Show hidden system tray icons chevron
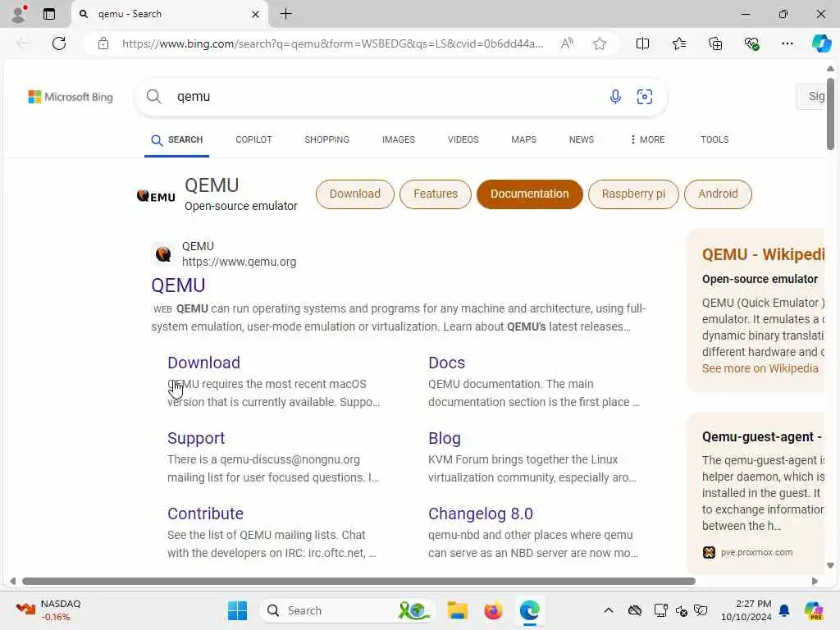 [609, 610]
